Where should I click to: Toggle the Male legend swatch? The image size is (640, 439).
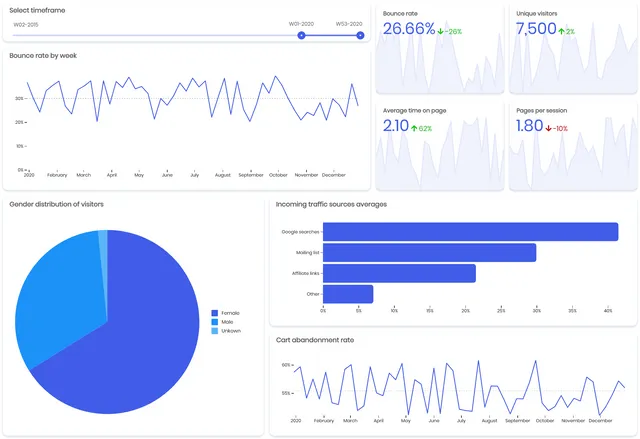pyautogui.click(x=215, y=322)
